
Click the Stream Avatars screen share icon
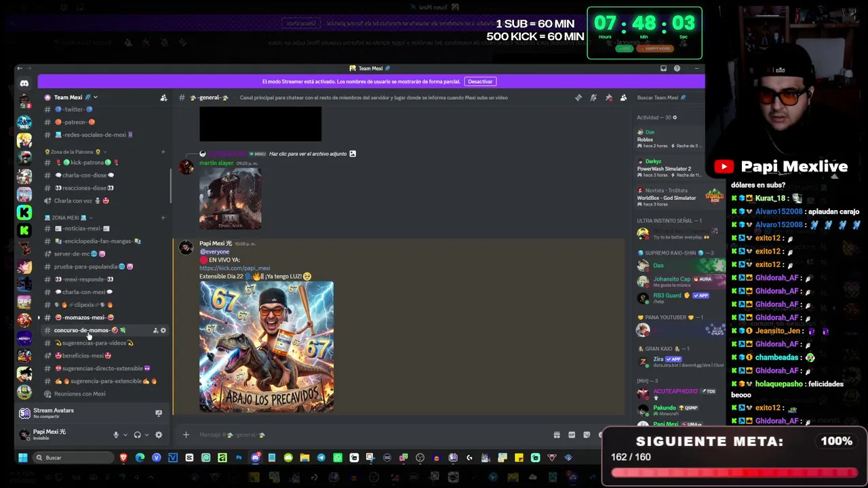coord(159,413)
